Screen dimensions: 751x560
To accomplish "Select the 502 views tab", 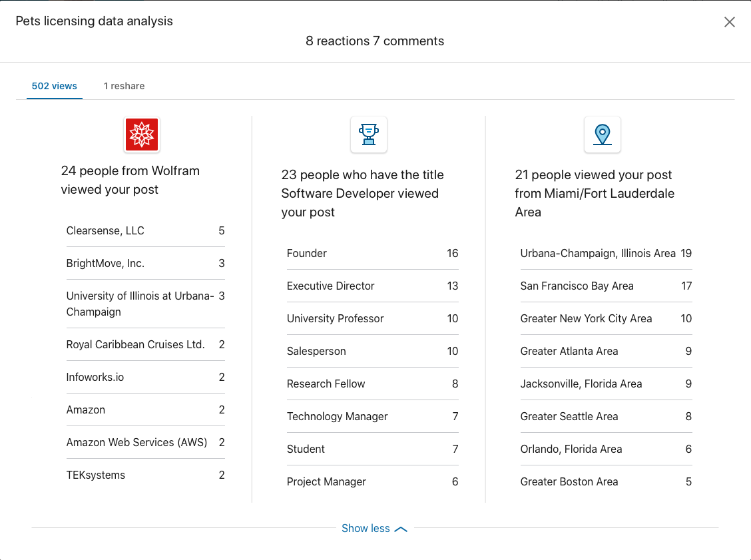I will click(x=54, y=86).
